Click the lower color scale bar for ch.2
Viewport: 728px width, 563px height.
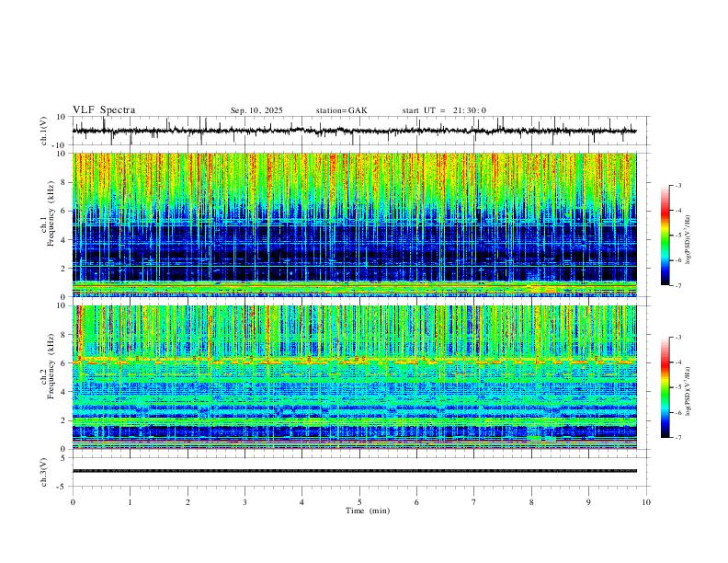pyautogui.click(x=665, y=387)
